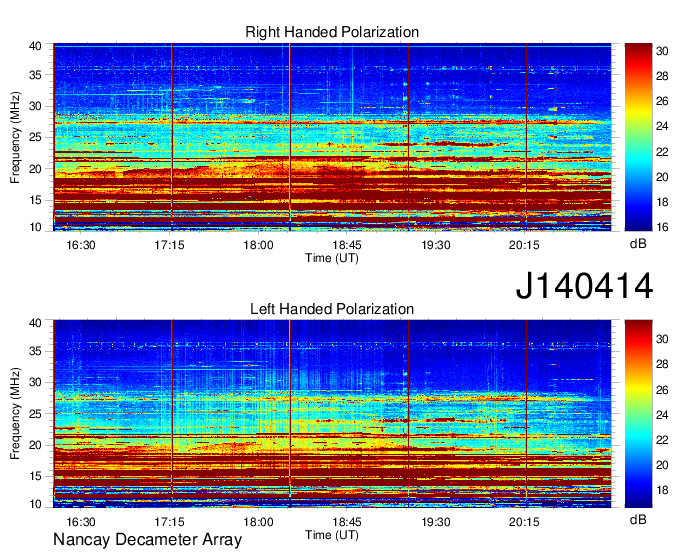Click the 40 MHz tick on Left Handed plot
The height and width of the screenshot is (552, 680).
pos(35,323)
